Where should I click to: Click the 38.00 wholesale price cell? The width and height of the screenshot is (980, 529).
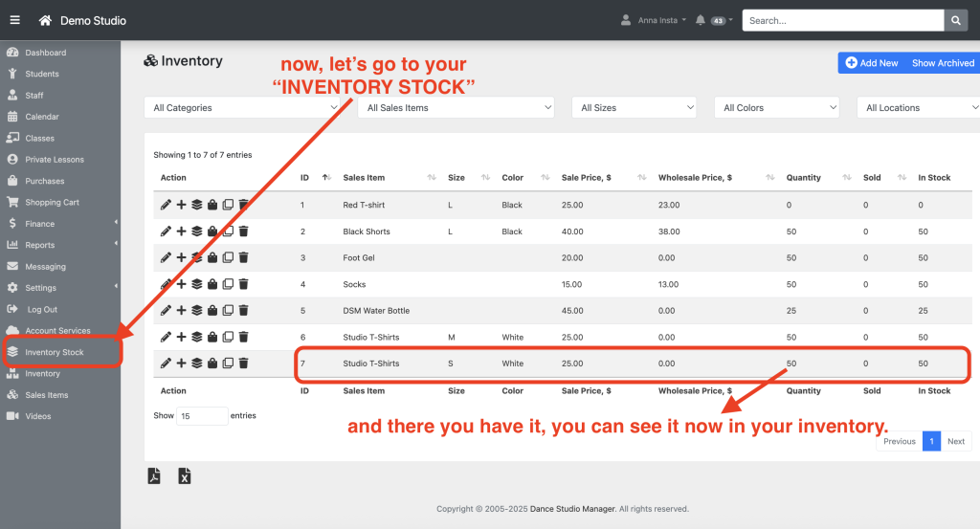(x=669, y=231)
